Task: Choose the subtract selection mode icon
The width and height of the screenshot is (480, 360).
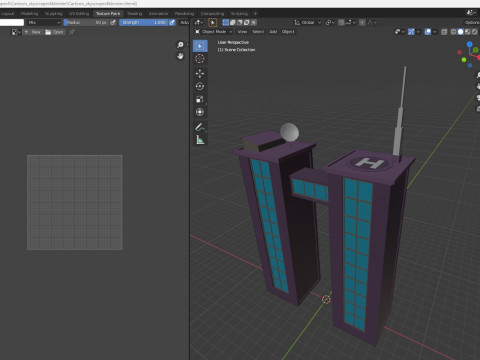Action: tap(240, 22)
